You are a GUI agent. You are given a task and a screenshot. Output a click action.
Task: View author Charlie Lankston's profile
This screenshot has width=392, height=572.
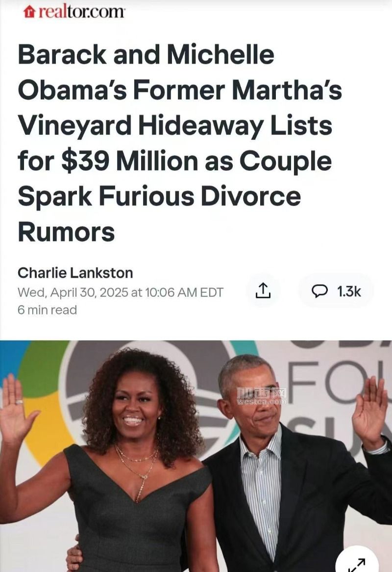(75, 273)
